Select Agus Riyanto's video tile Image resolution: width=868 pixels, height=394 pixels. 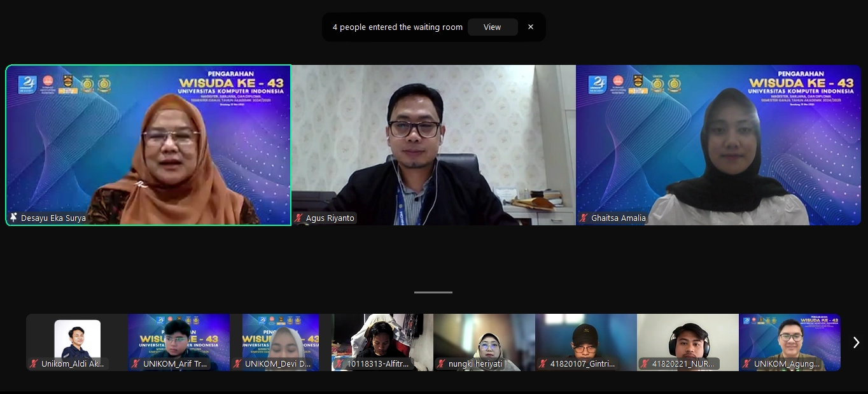click(x=433, y=145)
